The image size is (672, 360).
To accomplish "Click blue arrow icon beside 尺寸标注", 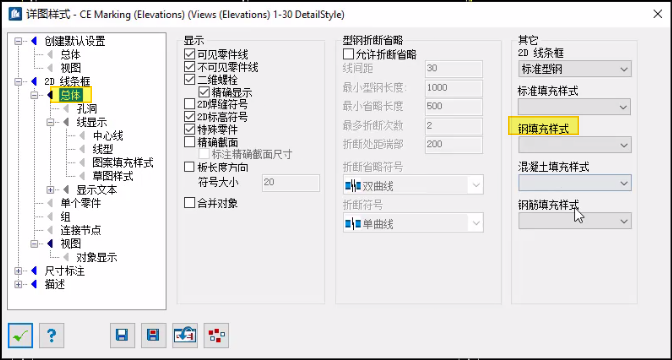I will point(34,271).
